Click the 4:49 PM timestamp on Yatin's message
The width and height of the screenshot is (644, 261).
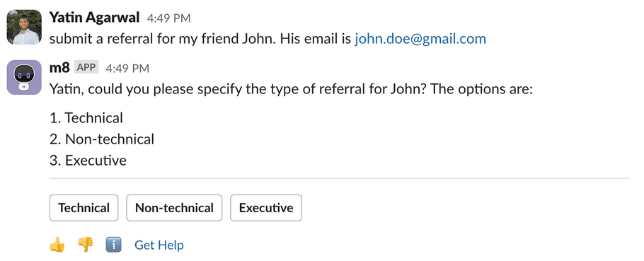(169, 18)
